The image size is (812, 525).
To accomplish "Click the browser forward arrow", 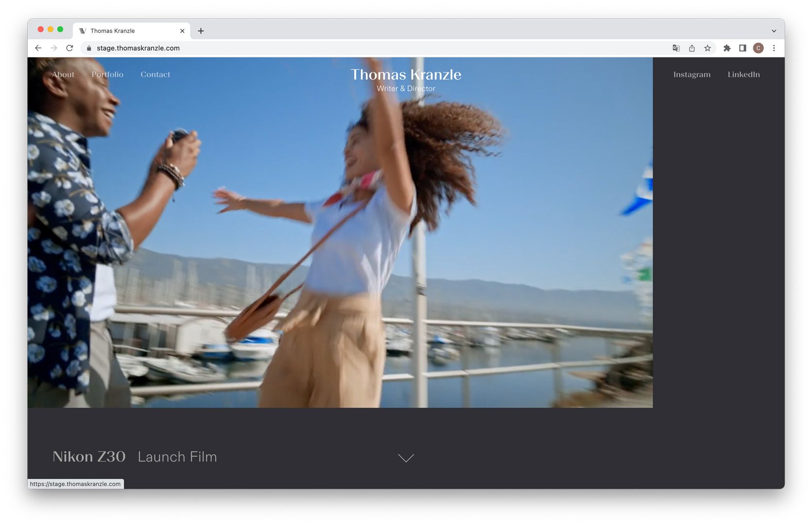I will 54,48.
